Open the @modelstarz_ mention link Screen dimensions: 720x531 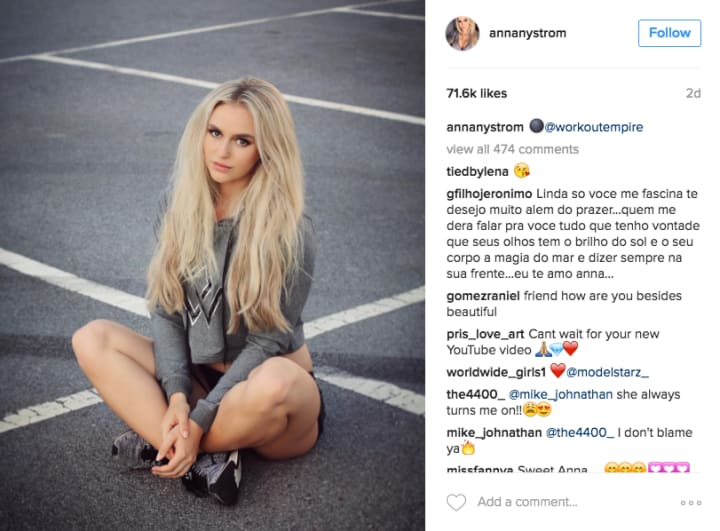(608, 372)
